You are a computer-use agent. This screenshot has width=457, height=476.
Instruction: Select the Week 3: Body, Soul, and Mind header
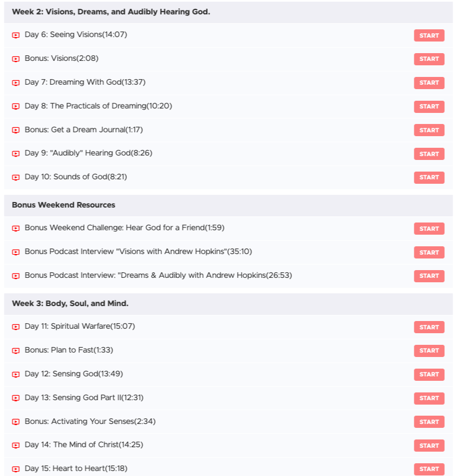(228, 303)
